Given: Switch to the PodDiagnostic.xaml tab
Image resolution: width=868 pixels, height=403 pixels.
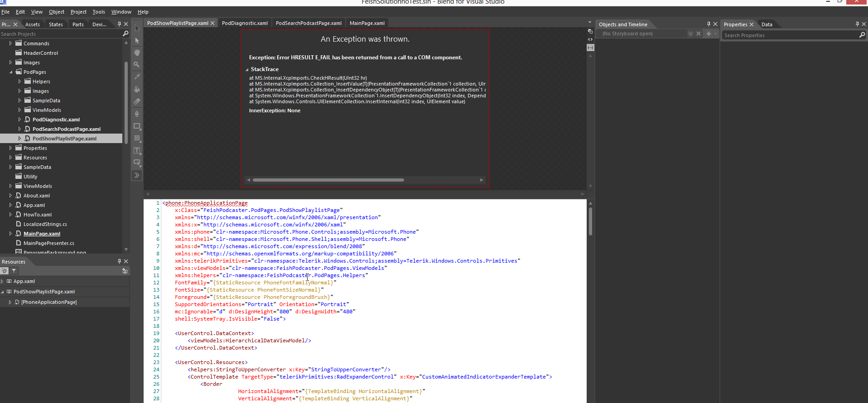Looking at the screenshot, I should point(245,23).
